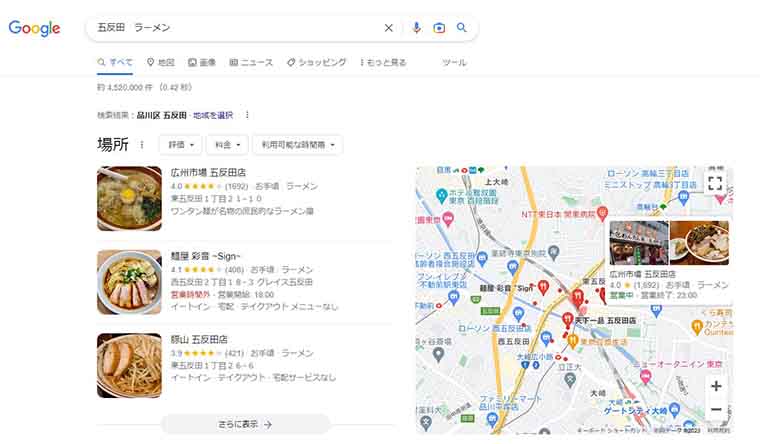Screen dimensions: 760x444
Task: Click the 麺屋 彩音 Sign map pin
Action: pyautogui.click(x=543, y=287)
